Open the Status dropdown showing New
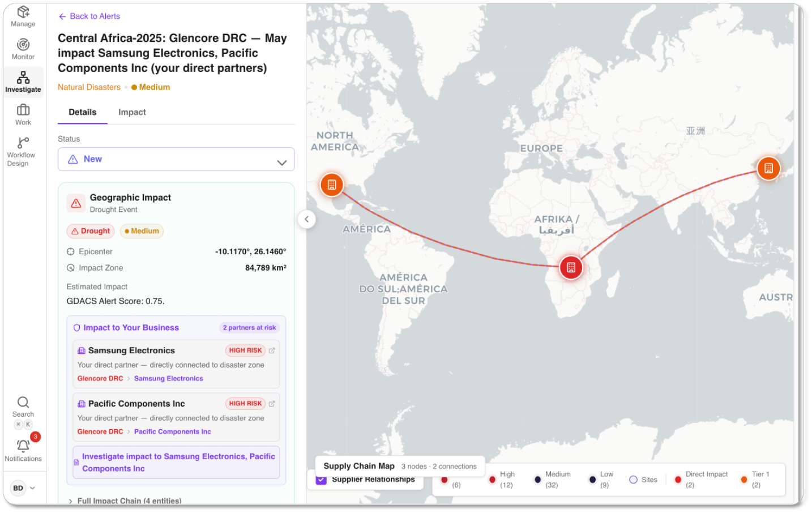The width and height of the screenshot is (812, 513). pos(176,160)
